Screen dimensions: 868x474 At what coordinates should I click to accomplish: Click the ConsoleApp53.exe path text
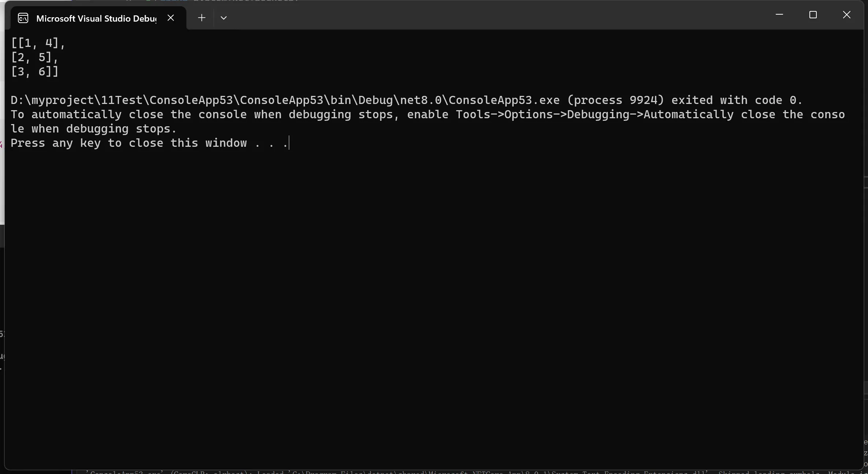click(285, 100)
